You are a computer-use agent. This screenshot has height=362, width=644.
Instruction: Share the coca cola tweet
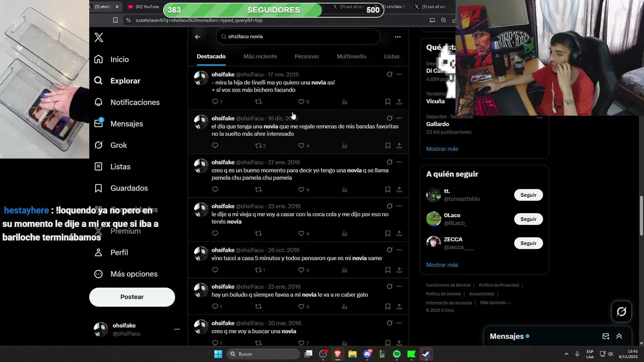[399, 233]
